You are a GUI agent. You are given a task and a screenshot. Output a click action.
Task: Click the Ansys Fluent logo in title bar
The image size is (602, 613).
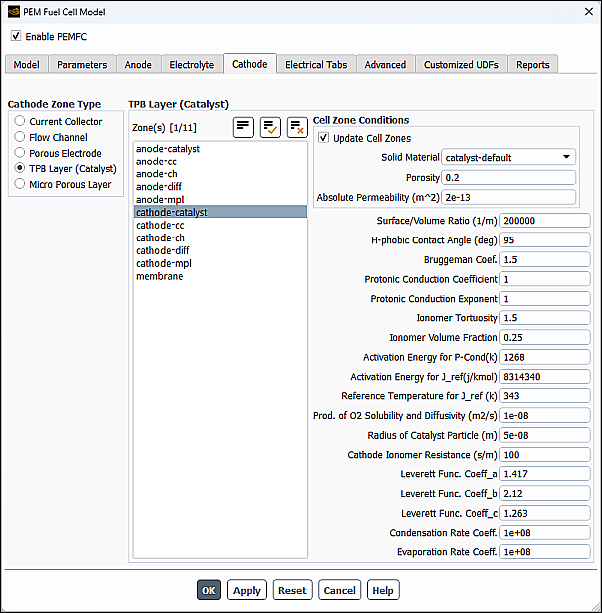coord(14,12)
